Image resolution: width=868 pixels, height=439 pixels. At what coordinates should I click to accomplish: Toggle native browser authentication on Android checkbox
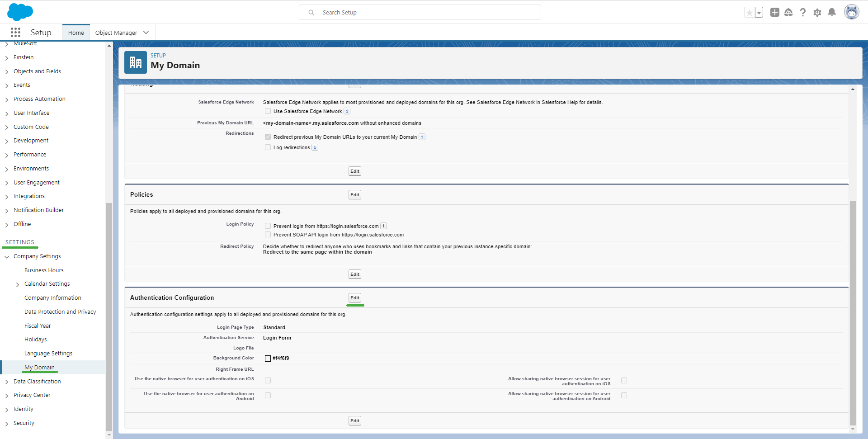268,396
